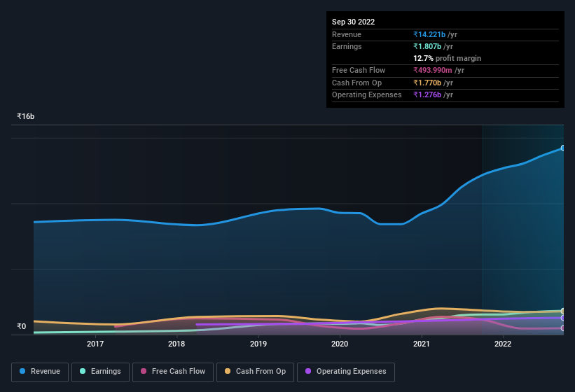Toggle the Free Cash Flow legend button

(173, 372)
